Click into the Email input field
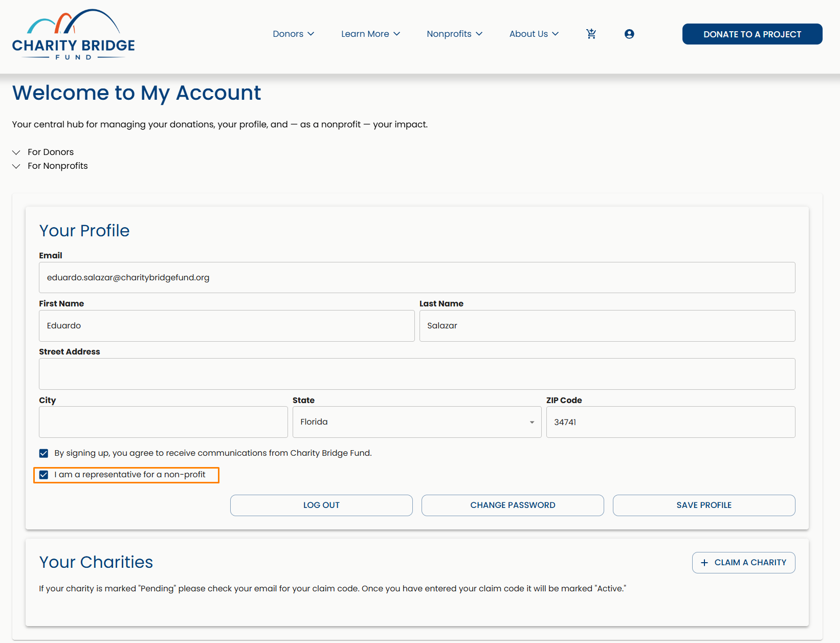 click(417, 278)
